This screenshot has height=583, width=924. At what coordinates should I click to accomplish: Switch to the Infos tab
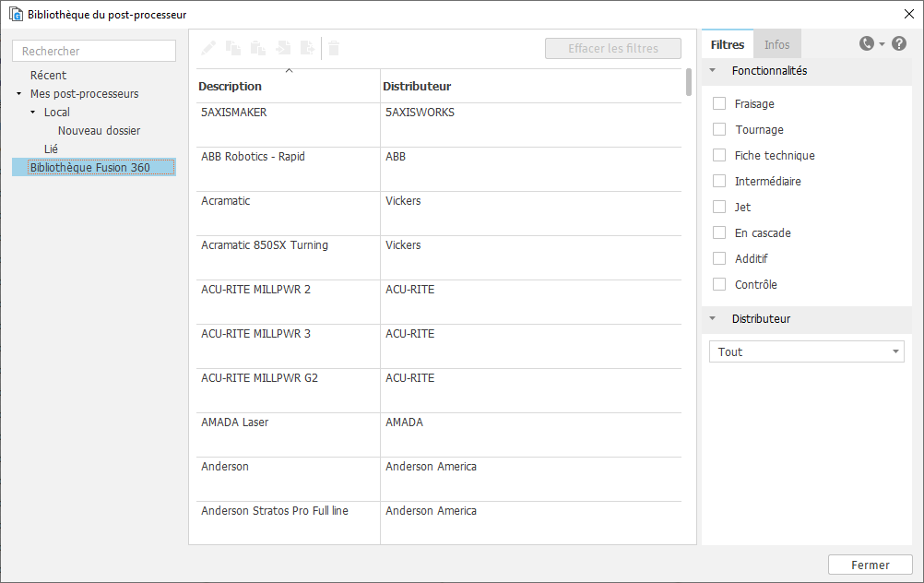776,45
